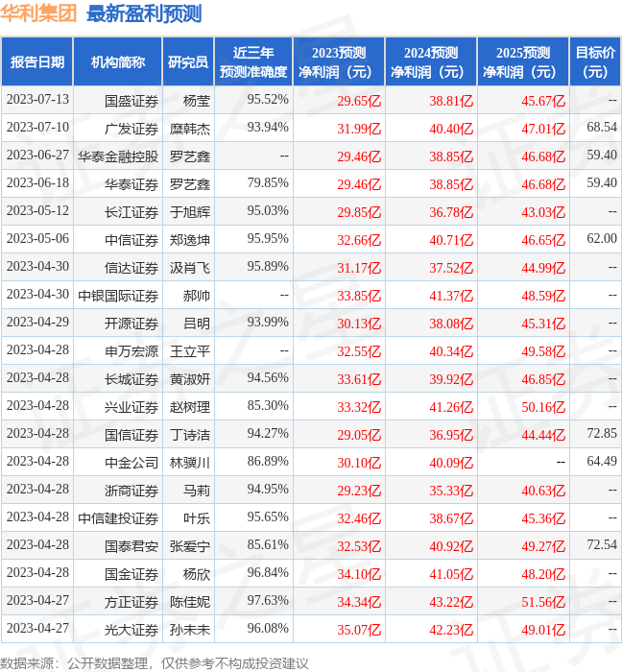Open 国盛证券 institution entry

(132, 100)
